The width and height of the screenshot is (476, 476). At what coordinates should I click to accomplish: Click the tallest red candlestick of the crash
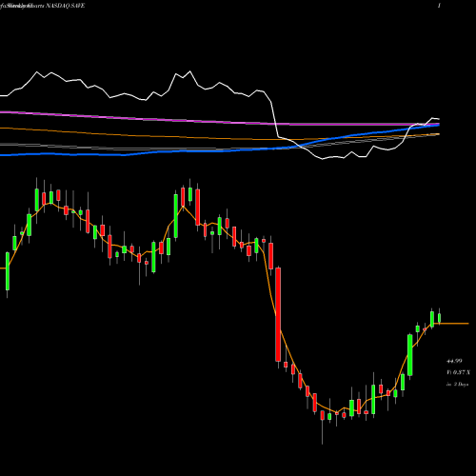[278, 314]
